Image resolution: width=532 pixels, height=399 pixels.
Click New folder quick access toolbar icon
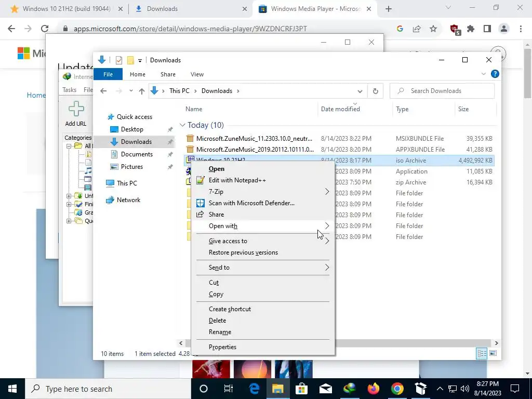[x=130, y=60]
